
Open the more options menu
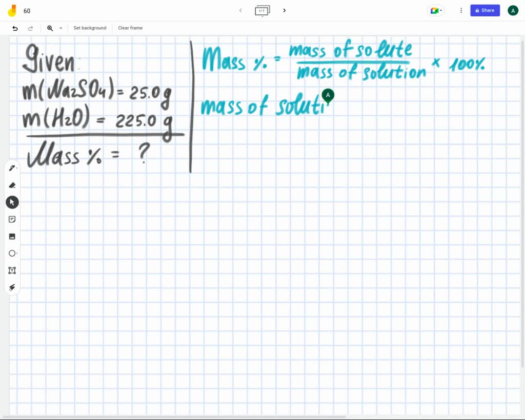click(x=461, y=10)
